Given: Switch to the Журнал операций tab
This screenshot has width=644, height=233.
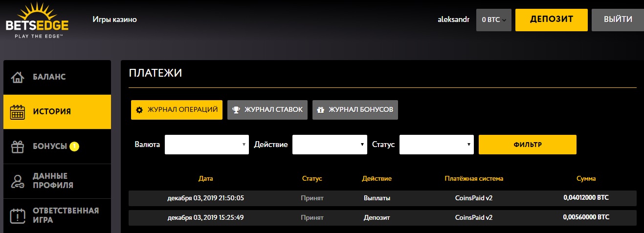Looking at the screenshot, I should pyautogui.click(x=177, y=110).
